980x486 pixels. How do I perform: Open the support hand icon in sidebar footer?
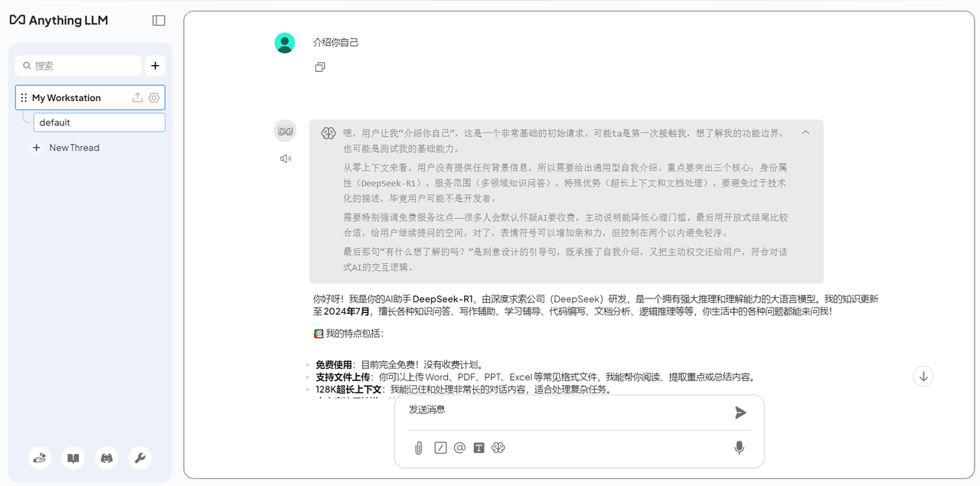(x=40, y=458)
